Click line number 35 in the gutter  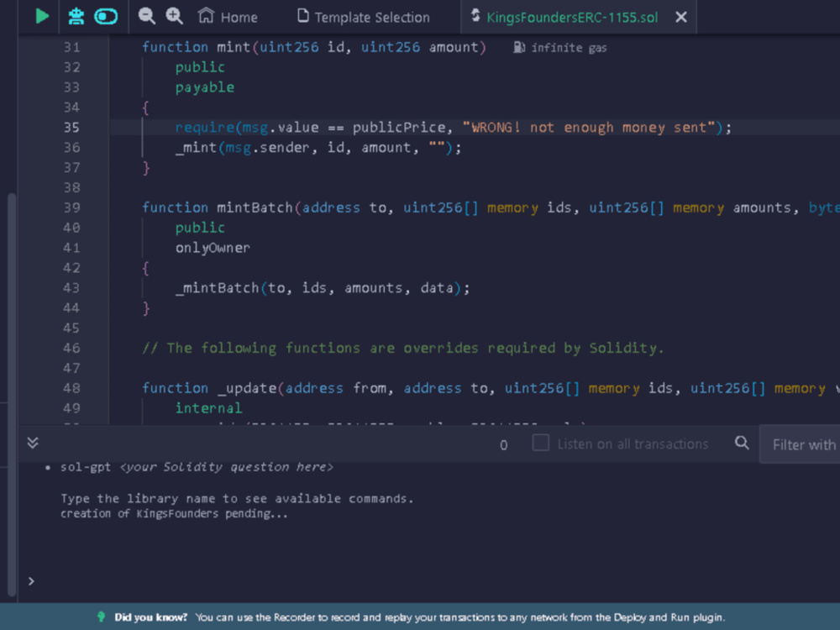pos(71,128)
